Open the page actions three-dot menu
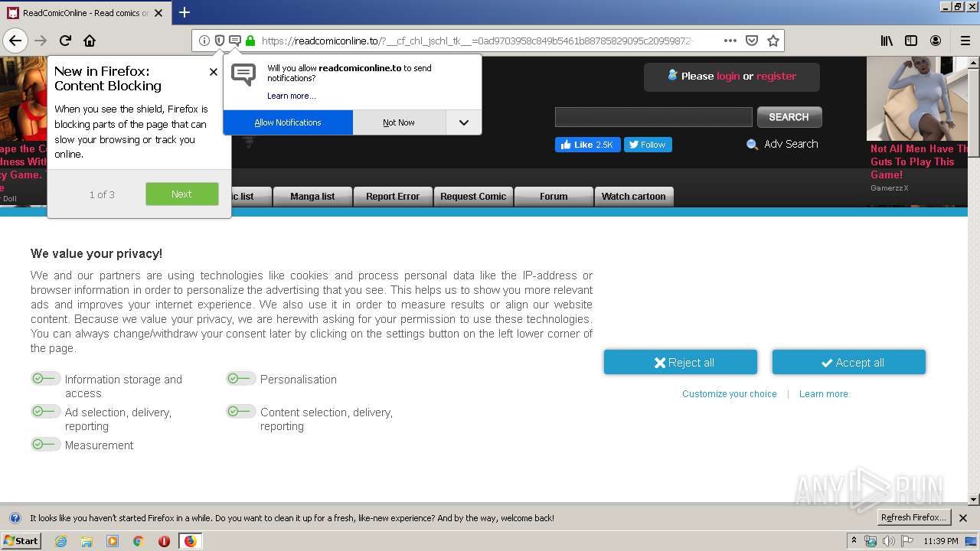Viewport: 980px width, 551px height. point(730,41)
